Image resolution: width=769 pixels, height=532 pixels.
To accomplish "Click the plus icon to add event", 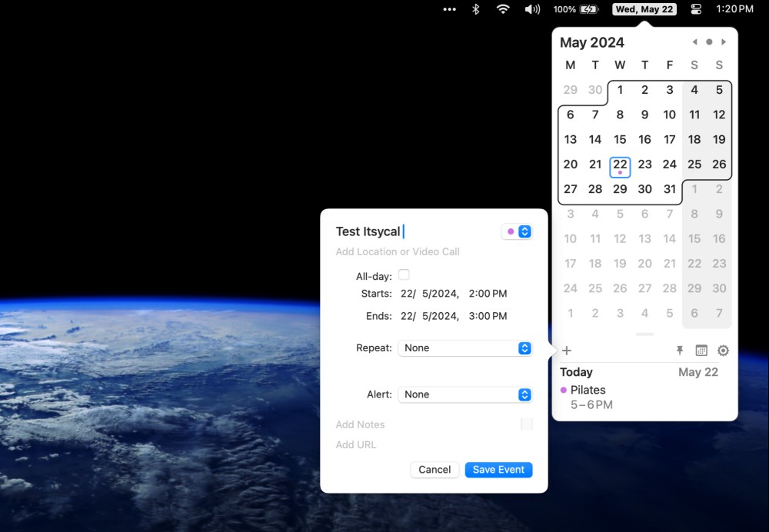I will pyautogui.click(x=567, y=351).
